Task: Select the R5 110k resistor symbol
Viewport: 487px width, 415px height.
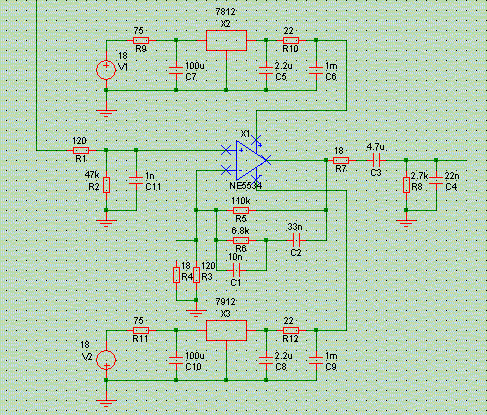Action: click(241, 210)
